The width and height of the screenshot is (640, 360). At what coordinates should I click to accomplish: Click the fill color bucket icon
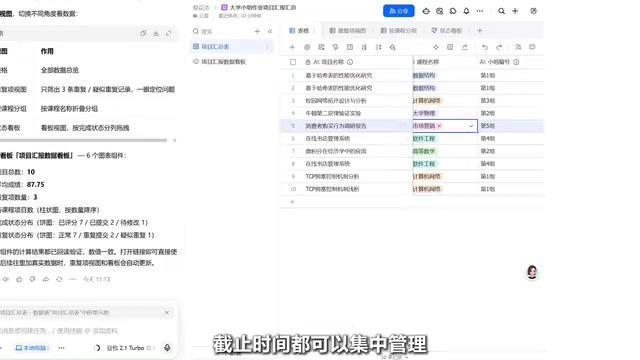(393, 47)
